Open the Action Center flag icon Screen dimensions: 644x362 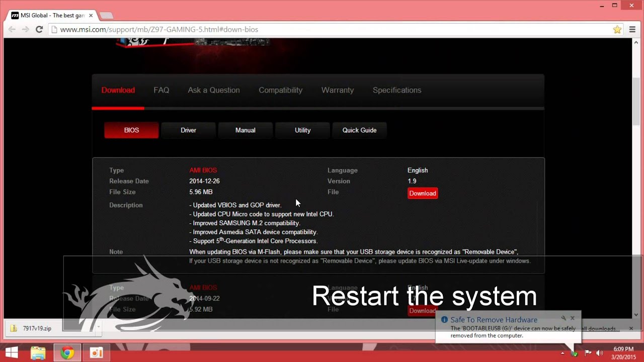587,353
